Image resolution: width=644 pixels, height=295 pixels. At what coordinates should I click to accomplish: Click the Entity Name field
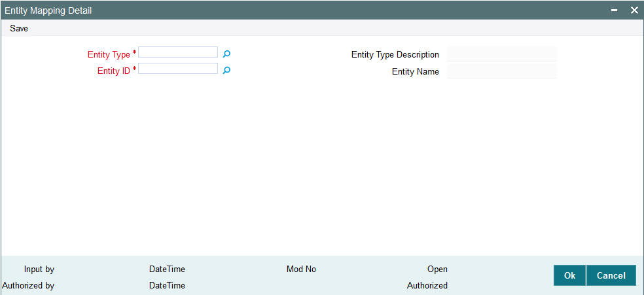click(501, 71)
